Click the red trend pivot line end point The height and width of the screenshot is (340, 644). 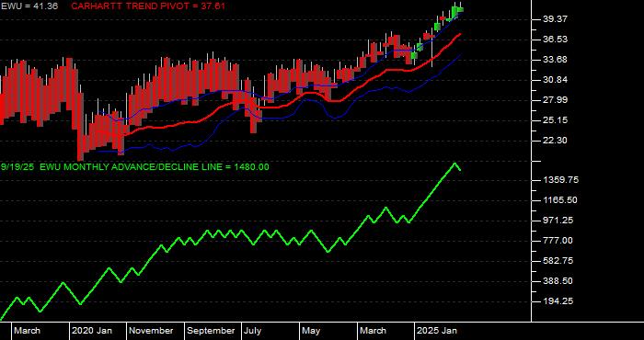(460, 34)
